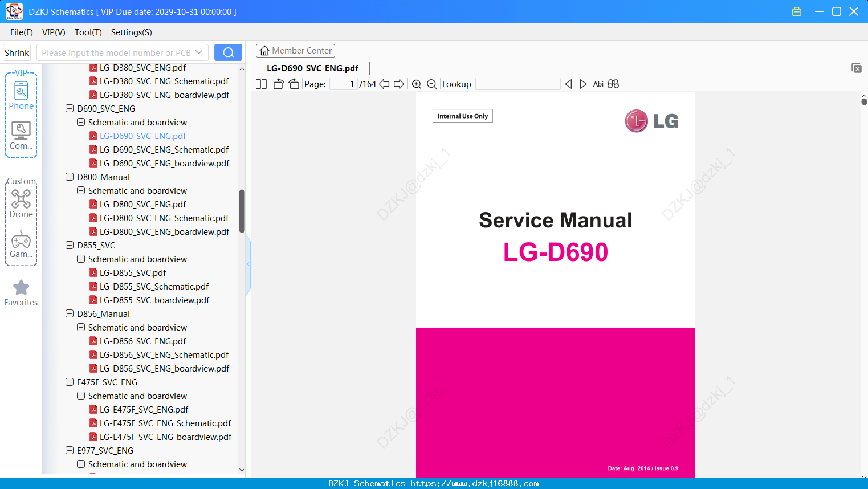
Task: Open LG-E475F_SVC_ENG_boardview.pdf file
Action: pyautogui.click(x=165, y=437)
